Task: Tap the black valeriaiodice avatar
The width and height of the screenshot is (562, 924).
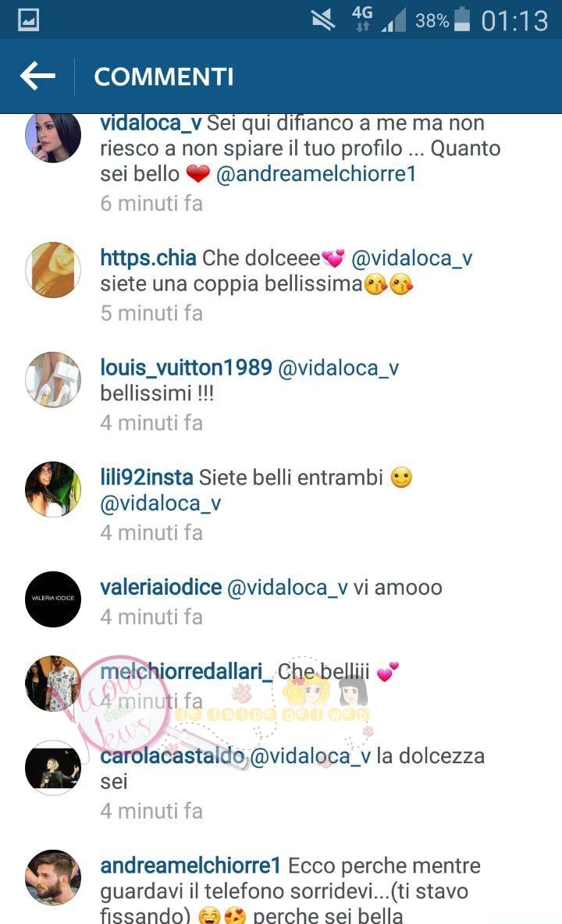Action: click(x=53, y=599)
